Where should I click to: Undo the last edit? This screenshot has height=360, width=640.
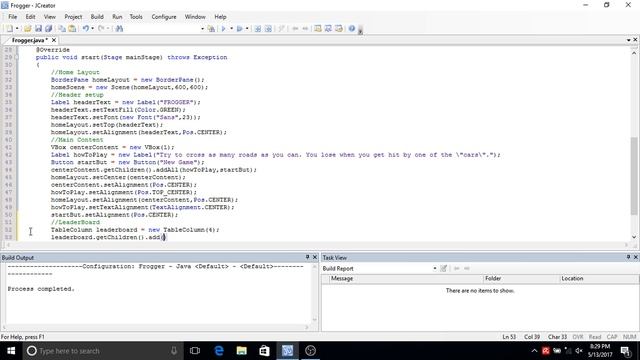pos(86,29)
